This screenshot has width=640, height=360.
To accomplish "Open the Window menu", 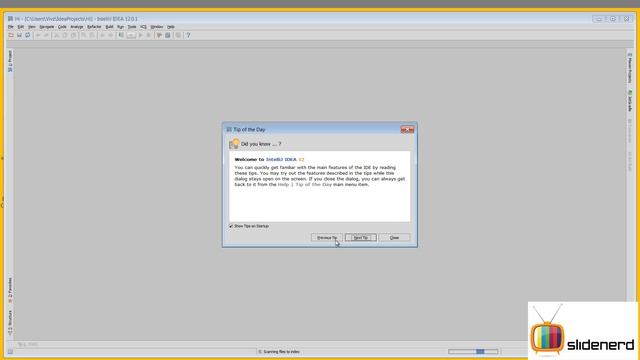I will pyautogui.click(x=157, y=27).
